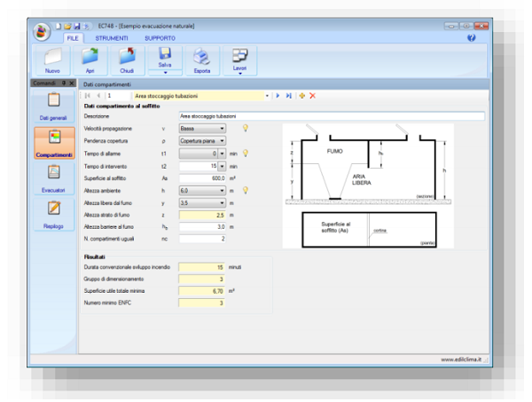532x402 pixels.
Task: Click the Chiudi ribbon icon
Action: (x=126, y=58)
